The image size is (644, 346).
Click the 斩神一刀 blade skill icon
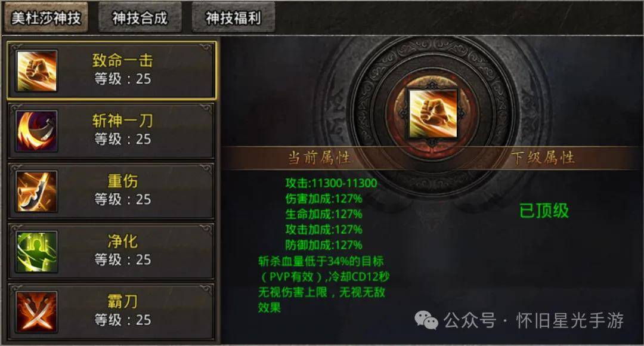[36, 131]
